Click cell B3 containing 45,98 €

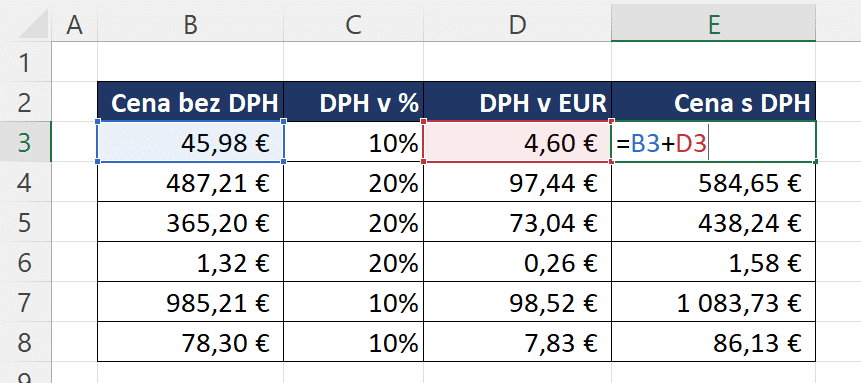click(x=191, y=142)
